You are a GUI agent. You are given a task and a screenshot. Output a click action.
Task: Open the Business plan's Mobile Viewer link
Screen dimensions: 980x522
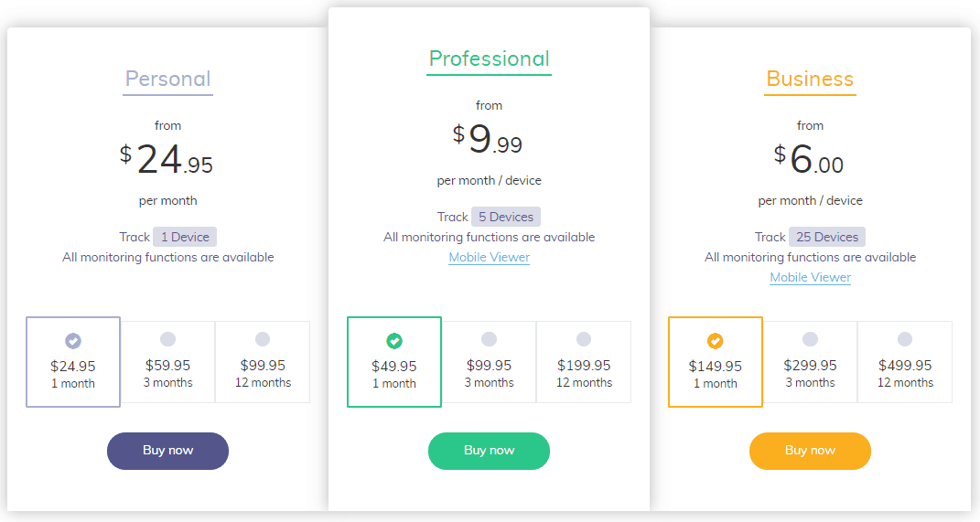click(811, 277)
